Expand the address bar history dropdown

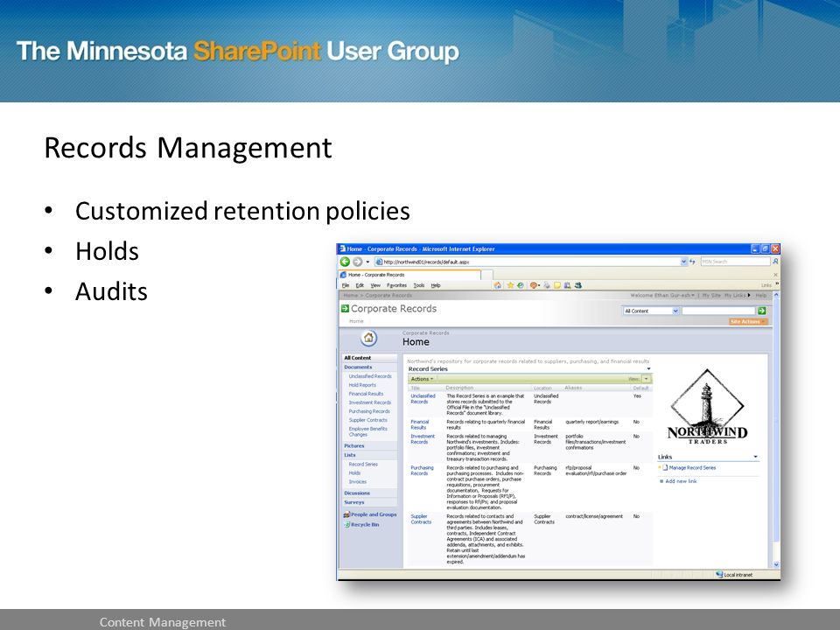pyautogui.click(x=684, y=262)
